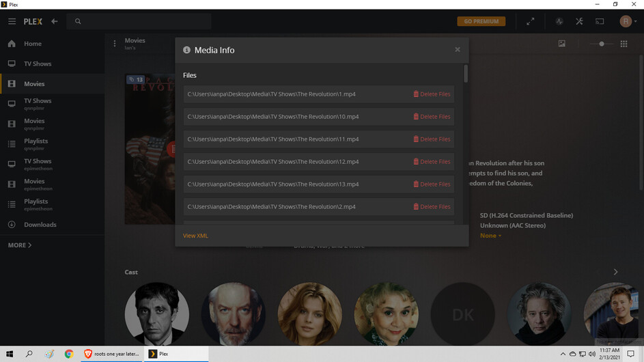Enter fullscreen with the expand arrows icon

(530, 21)
